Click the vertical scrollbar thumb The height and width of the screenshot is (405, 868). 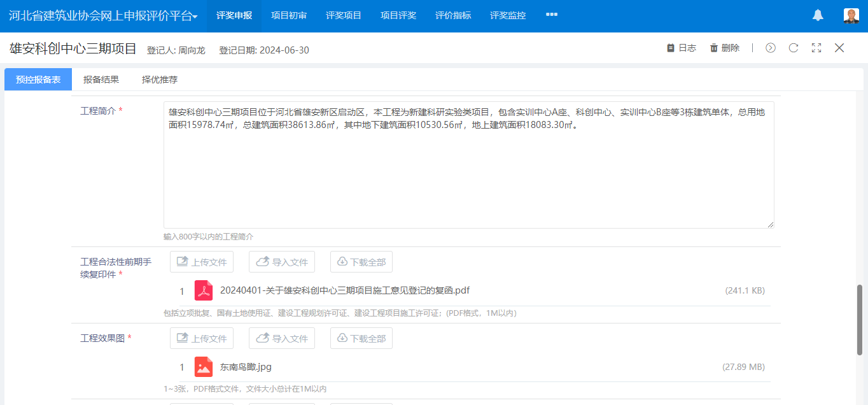(860, 320)
